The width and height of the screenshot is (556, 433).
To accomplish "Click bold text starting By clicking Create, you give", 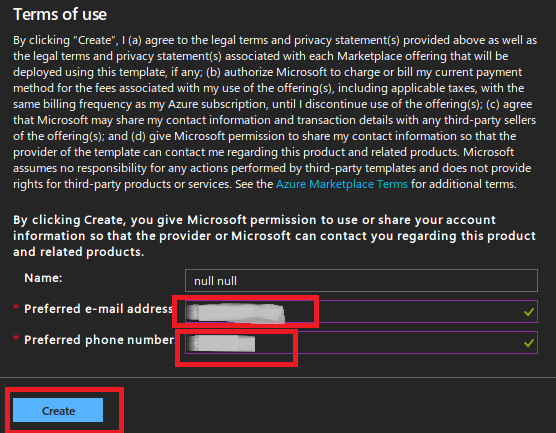I will tap(274, 236).
